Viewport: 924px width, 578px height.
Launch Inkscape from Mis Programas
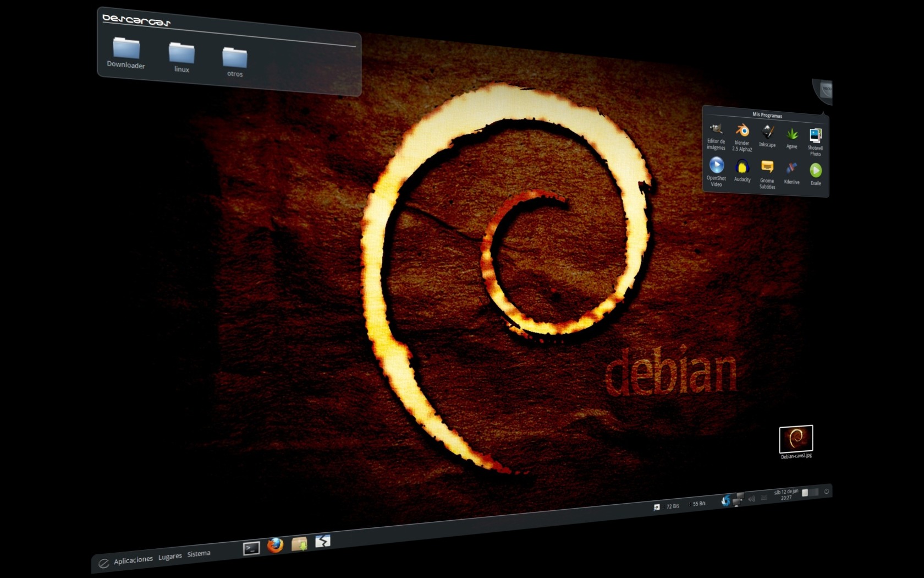(x=768, y=137)
